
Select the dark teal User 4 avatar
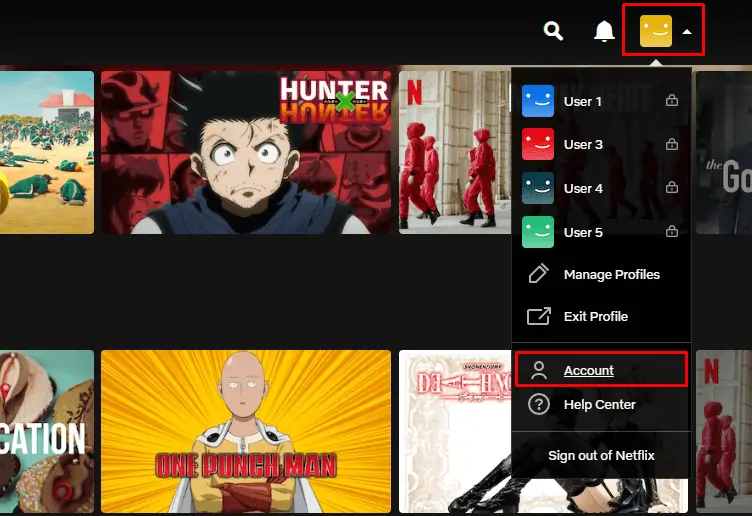pos(538,188)
